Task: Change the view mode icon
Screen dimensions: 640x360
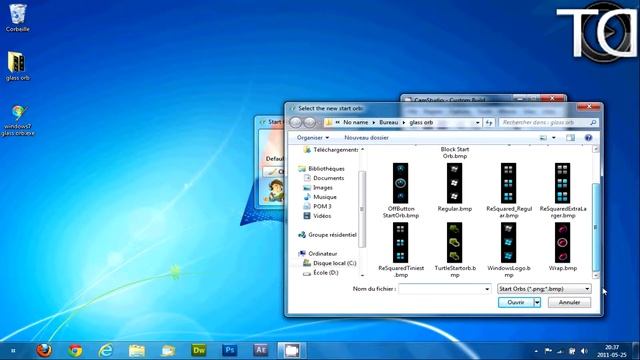Action: click(x=543, y=138)
